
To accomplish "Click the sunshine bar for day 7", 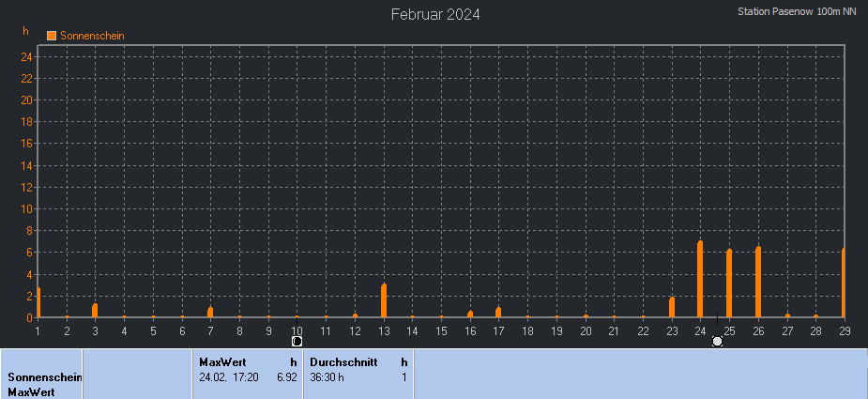I will 210,312.
